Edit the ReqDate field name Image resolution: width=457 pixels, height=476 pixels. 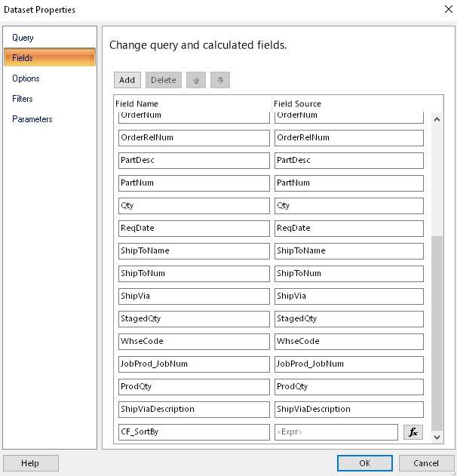click(194, 229)
